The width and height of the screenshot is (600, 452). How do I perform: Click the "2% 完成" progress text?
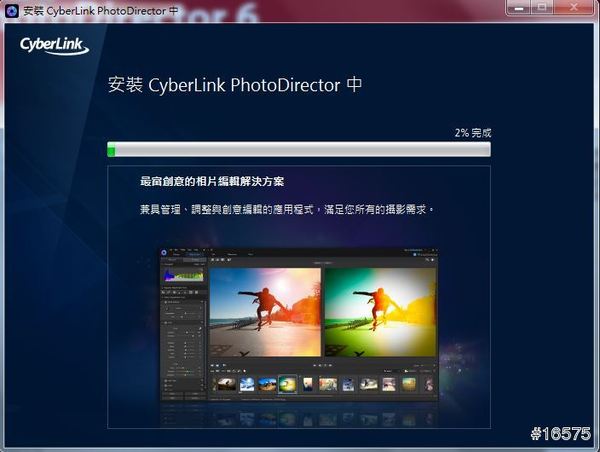pyautogui.click(x=473, y=133)
